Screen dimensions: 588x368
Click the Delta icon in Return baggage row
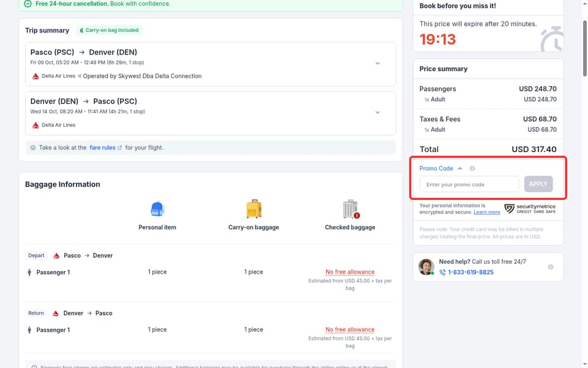click(x=56, y=313)
